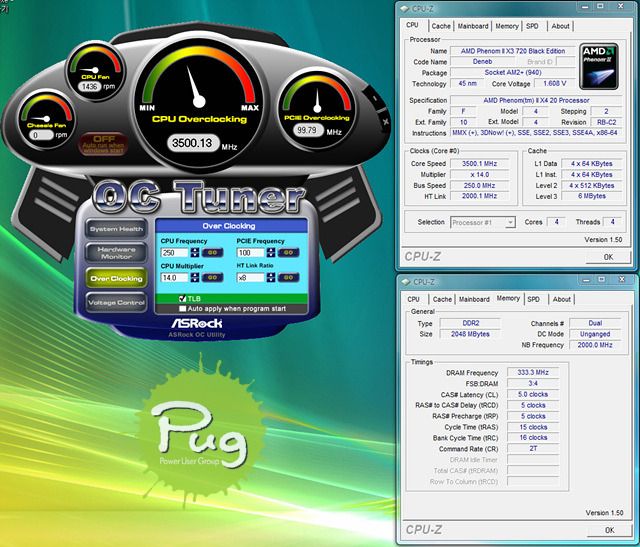Switch to Cache tab in lower CPU-Z window
This screenshot has width=640, height=547.
[x=442, y=299]
